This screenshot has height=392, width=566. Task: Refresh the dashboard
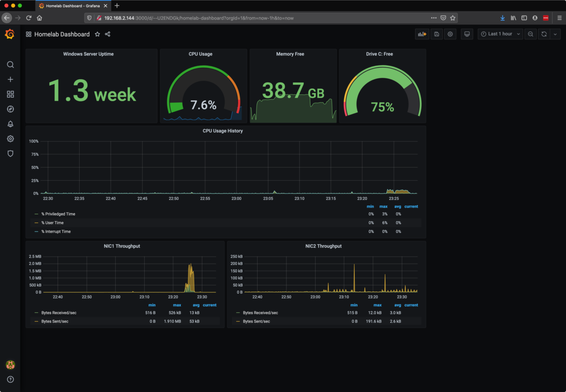(544, 34)
